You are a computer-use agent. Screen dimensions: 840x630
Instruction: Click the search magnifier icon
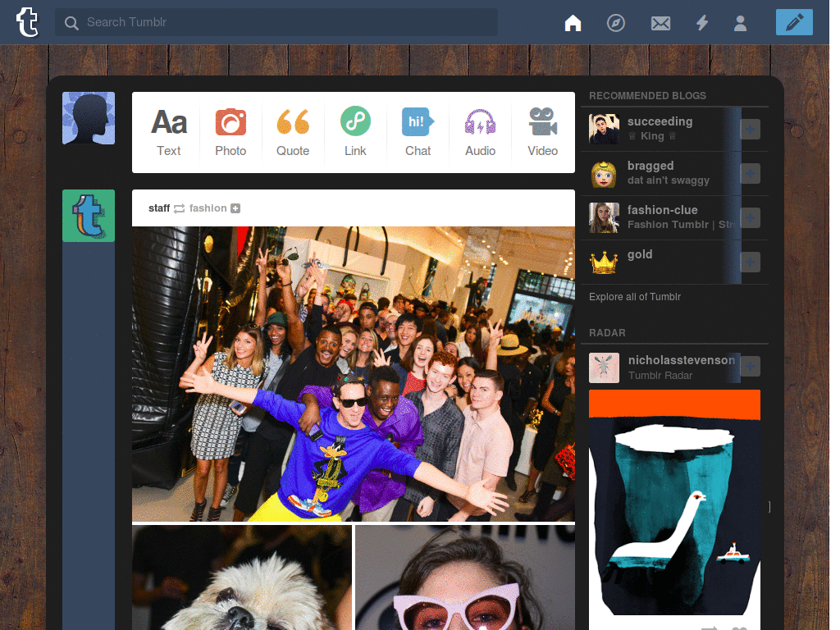71,23
